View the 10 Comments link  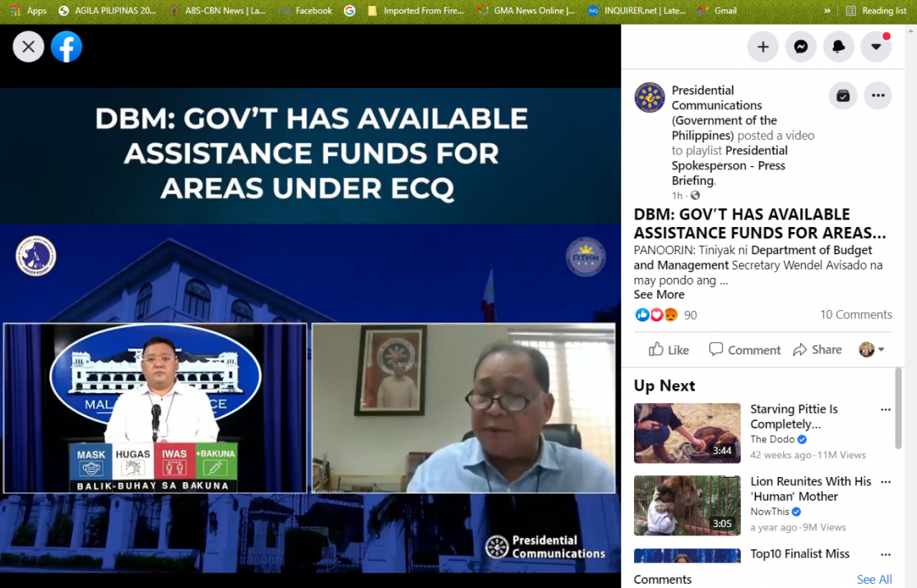(855, 315)
